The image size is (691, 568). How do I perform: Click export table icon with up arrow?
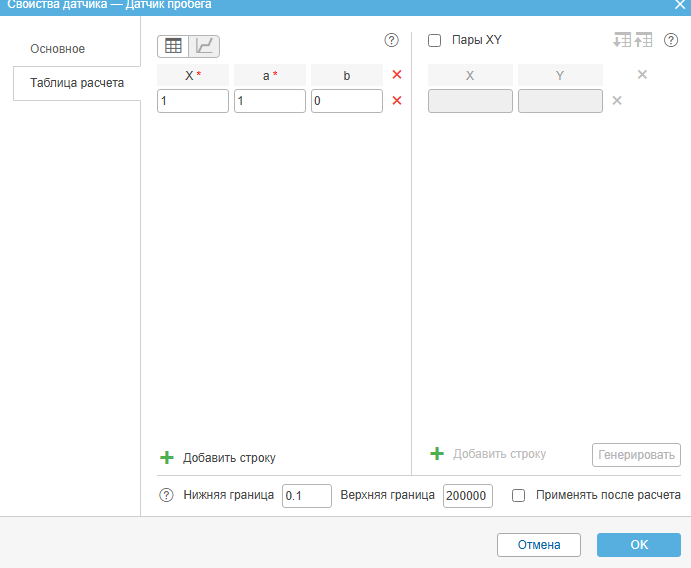(x=643, y=40)
